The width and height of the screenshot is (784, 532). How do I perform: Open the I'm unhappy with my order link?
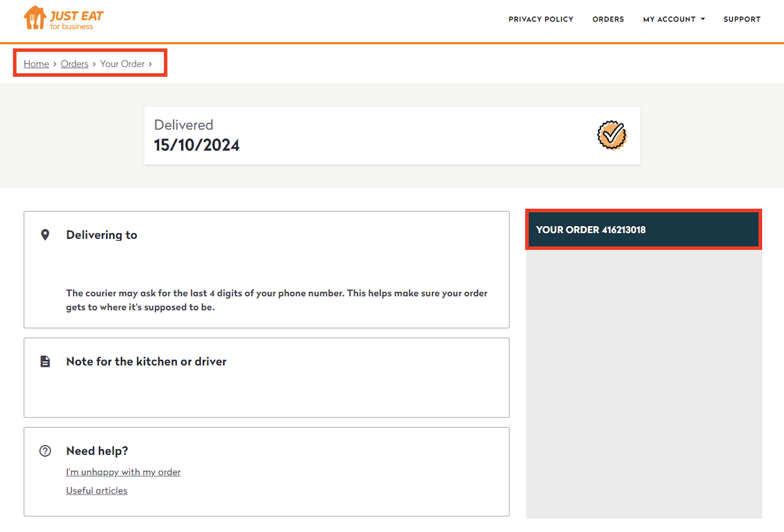(x=123, y=472)
